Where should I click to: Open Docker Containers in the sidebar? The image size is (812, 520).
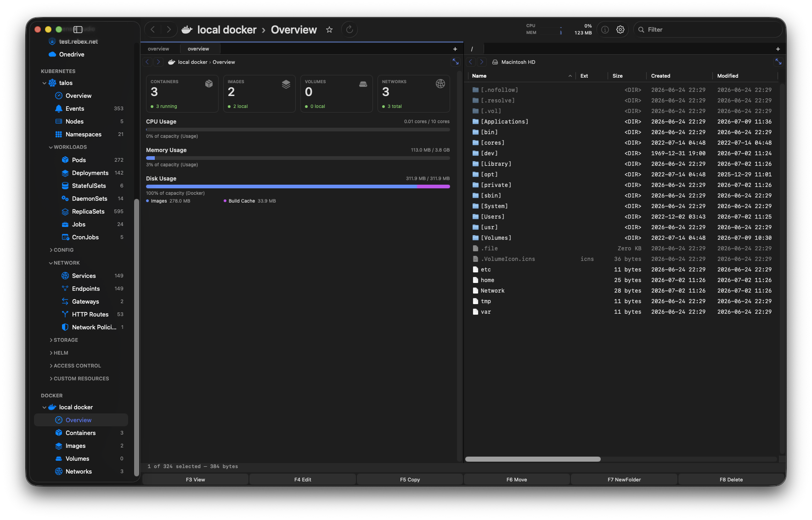pyautogui.click(x=81, y=433)
